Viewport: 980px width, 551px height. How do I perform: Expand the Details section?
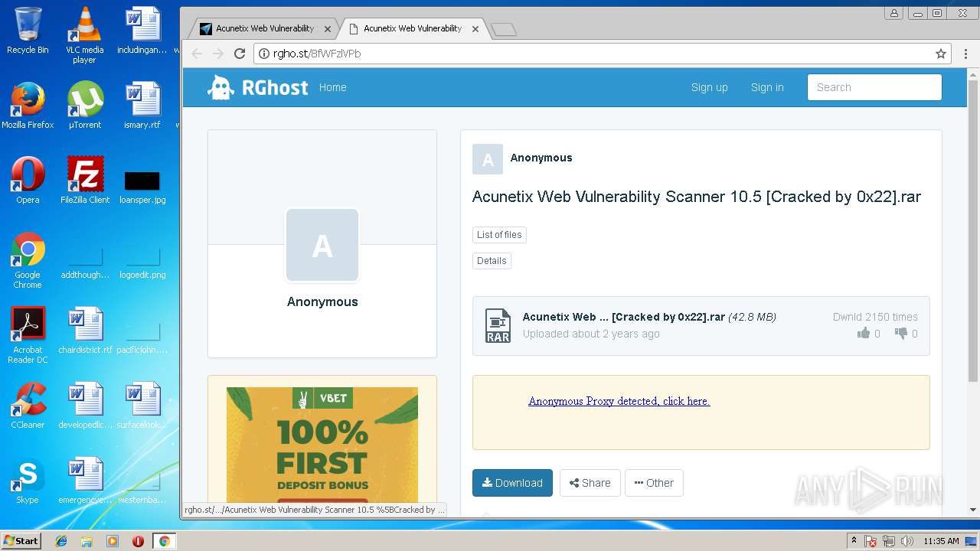tap(492, 261)
